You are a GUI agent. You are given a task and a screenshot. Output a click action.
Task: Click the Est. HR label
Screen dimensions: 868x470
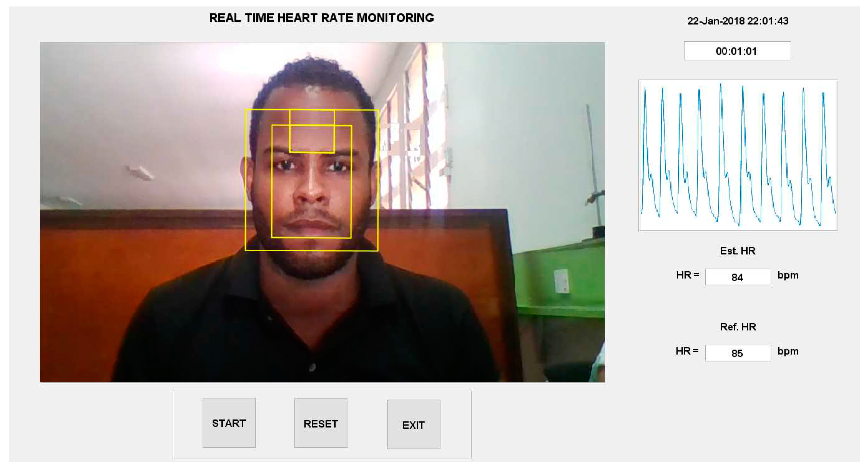pyautogui.click(x=738, y=251)
